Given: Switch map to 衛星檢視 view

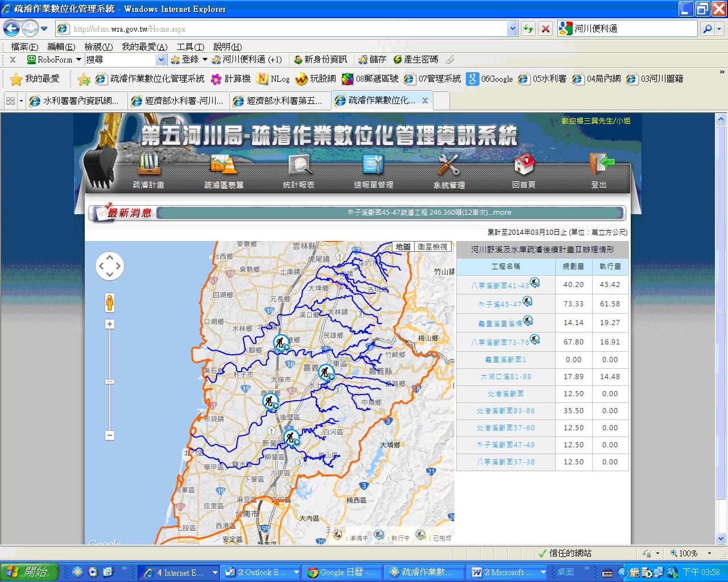Looking at the screenshot, I should coord(432,247).
